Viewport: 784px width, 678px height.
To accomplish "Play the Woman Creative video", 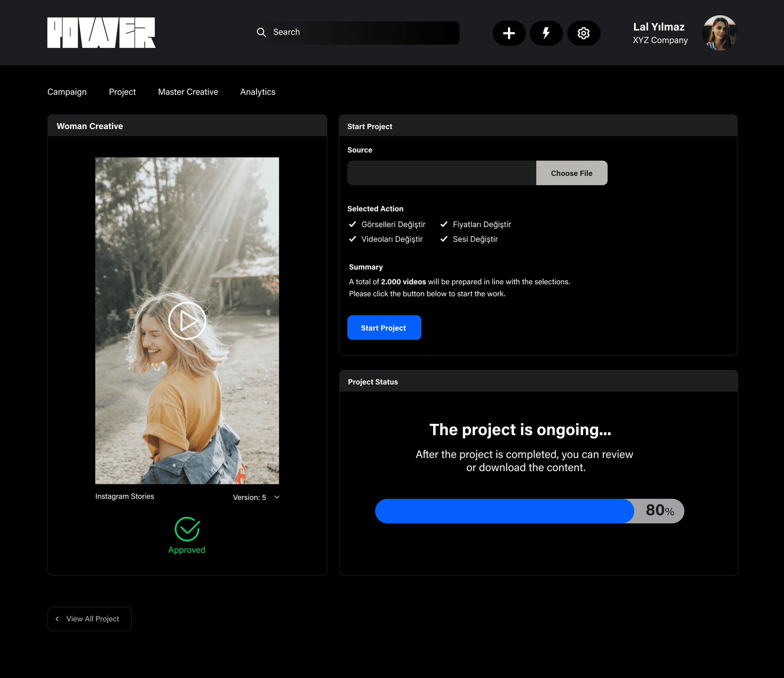I will coord(187,321).
